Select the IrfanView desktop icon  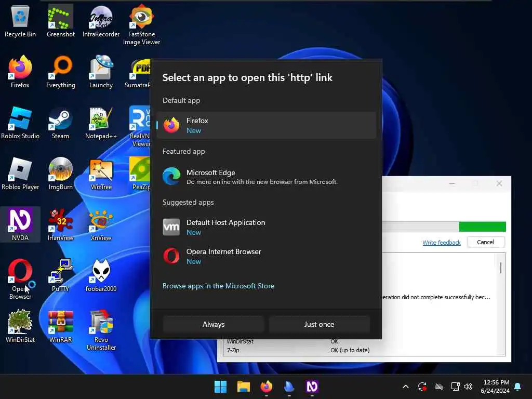point(60,224)
